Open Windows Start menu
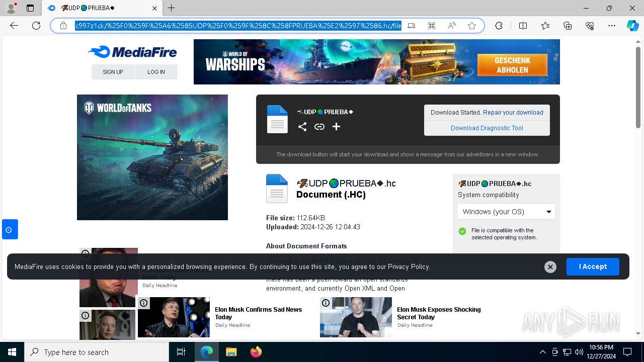 tap(12, 352)
